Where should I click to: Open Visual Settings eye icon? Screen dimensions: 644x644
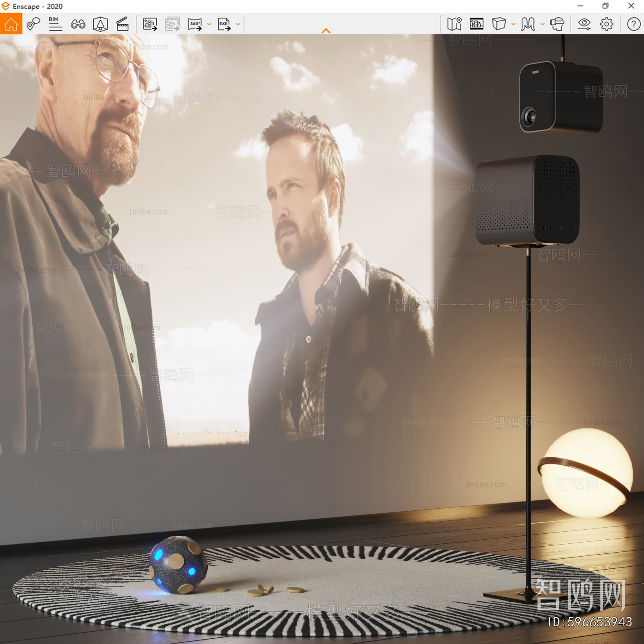pos(584,24)
